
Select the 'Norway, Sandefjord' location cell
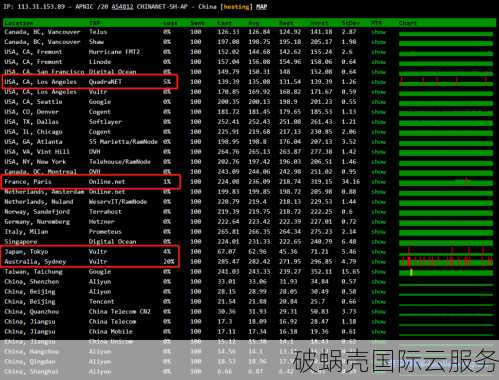tap(37, 212)
